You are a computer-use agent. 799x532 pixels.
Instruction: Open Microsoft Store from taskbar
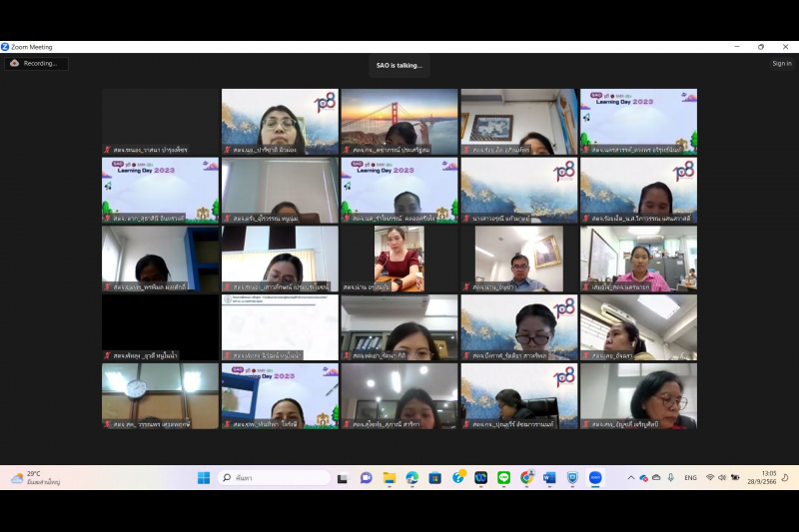click(434, 478)
